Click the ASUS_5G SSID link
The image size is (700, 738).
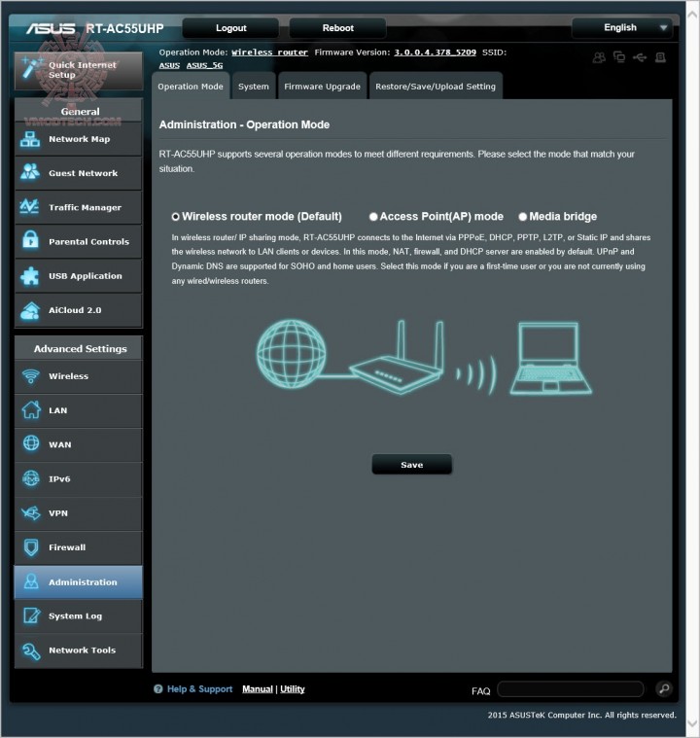tap(204, 65)
